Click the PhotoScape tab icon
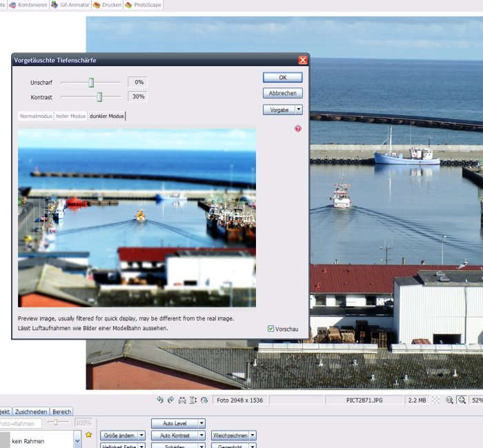Screen dimensions: 483x448 pos(128,5)
